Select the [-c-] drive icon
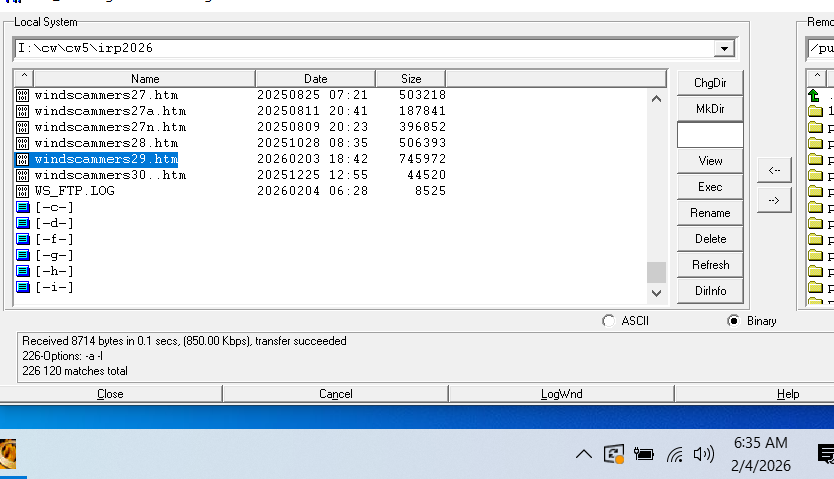 [x=23, y=207]
